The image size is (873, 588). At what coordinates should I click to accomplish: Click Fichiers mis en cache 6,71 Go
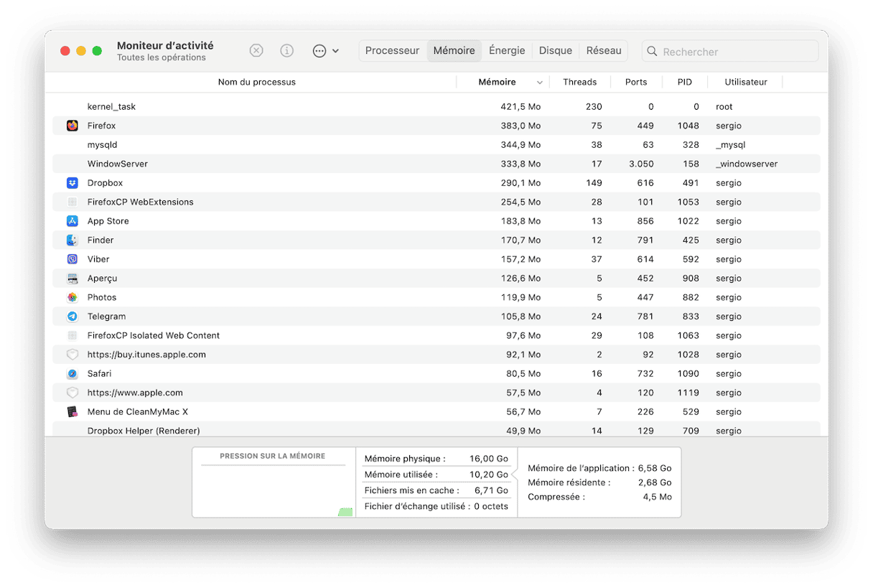(x=436, y=490)
